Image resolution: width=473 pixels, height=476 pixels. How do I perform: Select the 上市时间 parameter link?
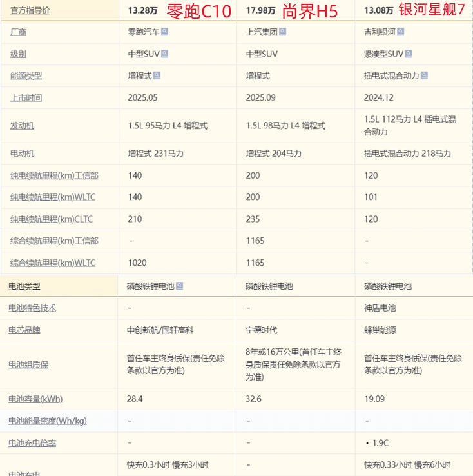(x=26, y=97)
